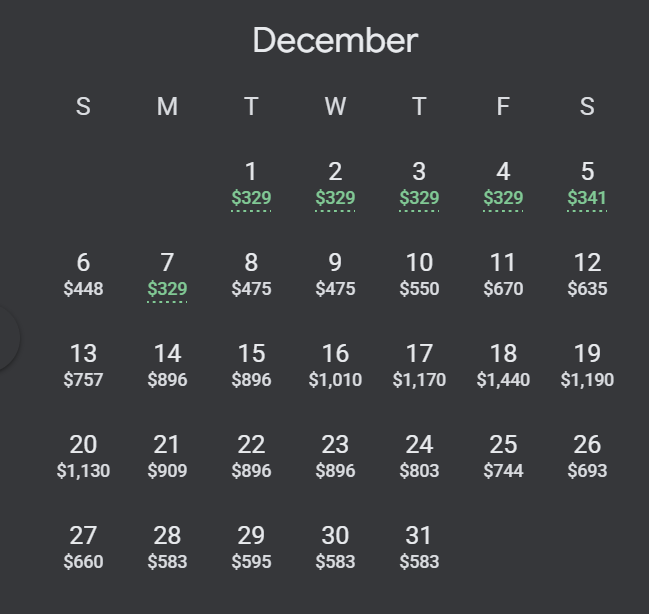Screen dimensions: 649x614
Task: Choose December 24 priced $803
Action: 419,458
